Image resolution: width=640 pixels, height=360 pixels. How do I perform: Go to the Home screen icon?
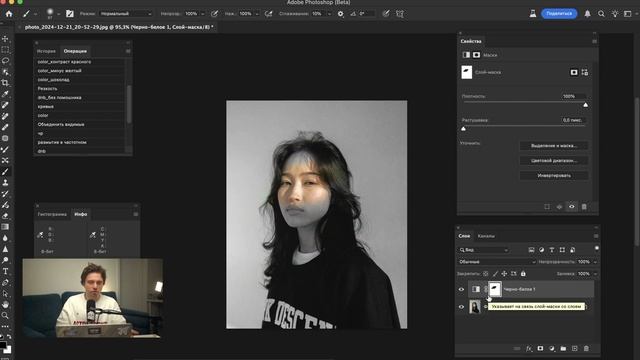tap(9, 13)
